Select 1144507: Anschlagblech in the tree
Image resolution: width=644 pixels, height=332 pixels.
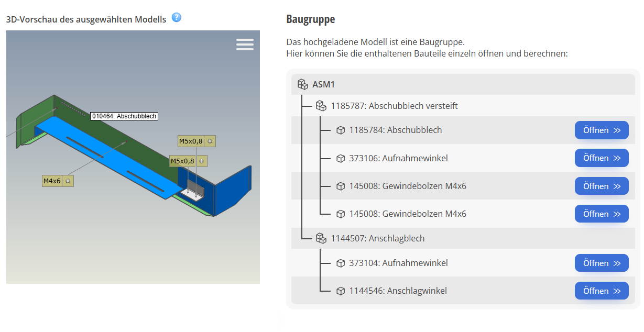pyautogui.click(x=377, y=238)
